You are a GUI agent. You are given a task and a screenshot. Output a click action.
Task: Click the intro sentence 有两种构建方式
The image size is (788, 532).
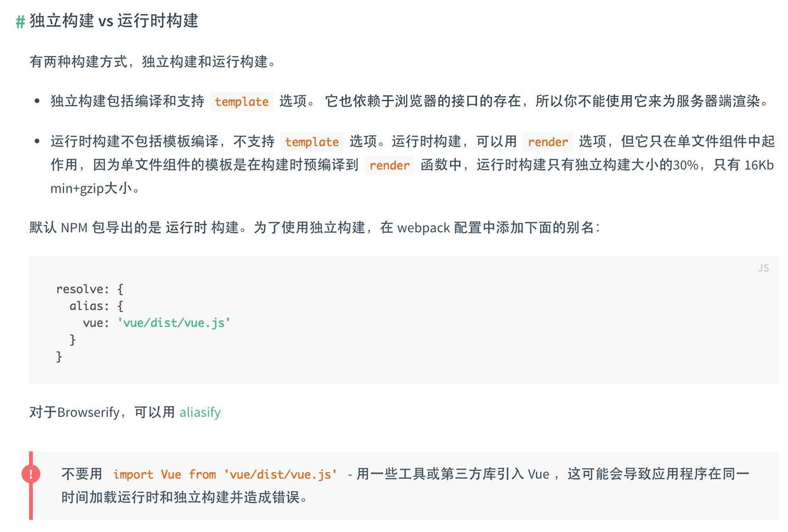(153, 62)
